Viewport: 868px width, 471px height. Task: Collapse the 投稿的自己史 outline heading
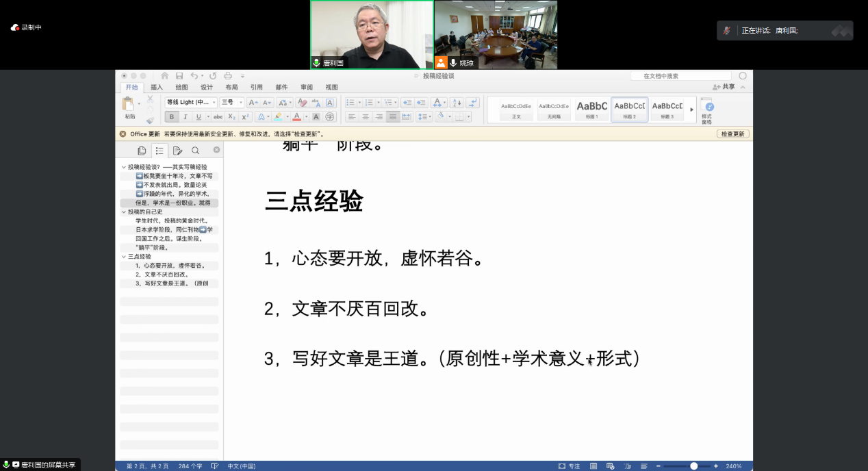pyautogui.click(x=123, y=212)
